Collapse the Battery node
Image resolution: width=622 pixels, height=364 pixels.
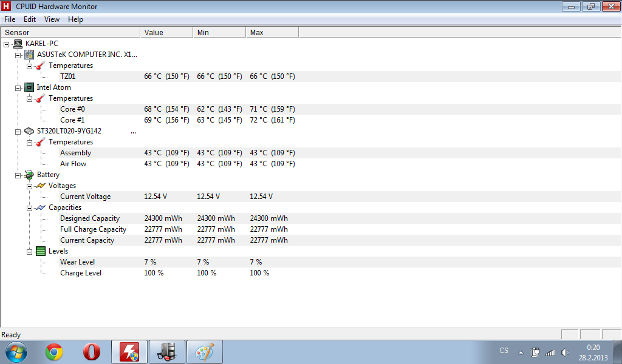click(x=18, y=175)
